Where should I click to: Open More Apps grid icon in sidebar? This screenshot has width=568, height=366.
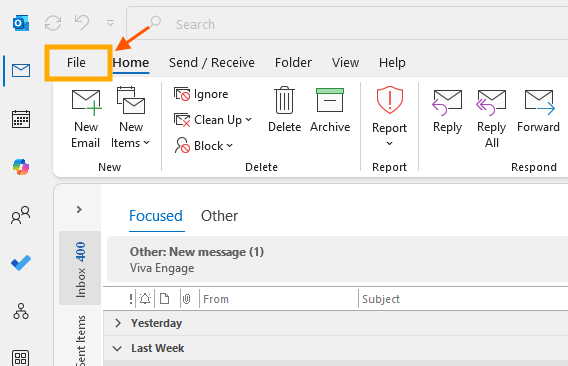(x=21, y=358)
